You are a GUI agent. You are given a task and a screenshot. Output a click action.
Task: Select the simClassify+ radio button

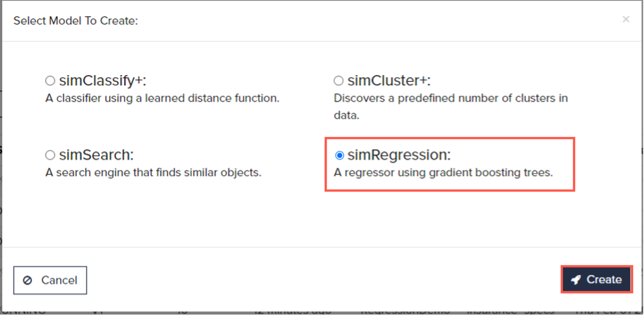50,81
